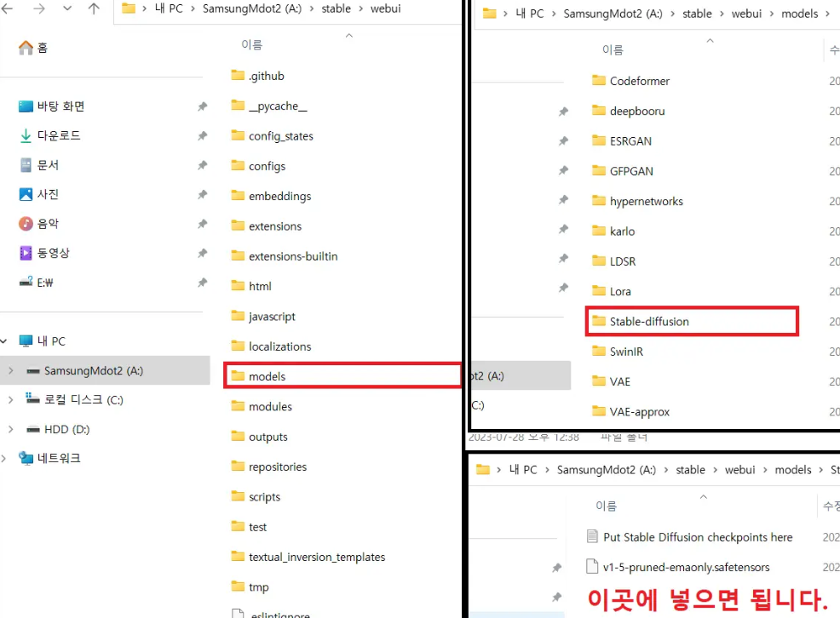Select the scripts folder
This screenshot has height=618, width=840.
click(256, 496)
